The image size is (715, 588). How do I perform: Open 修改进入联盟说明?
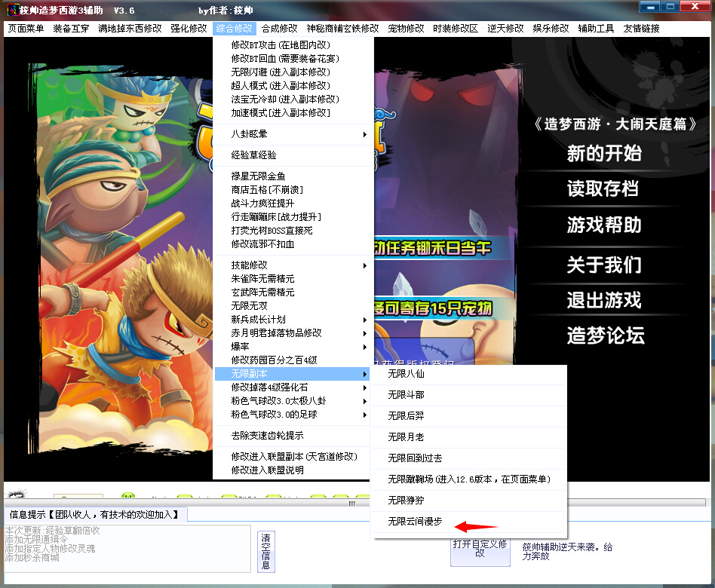click(292, 470)
